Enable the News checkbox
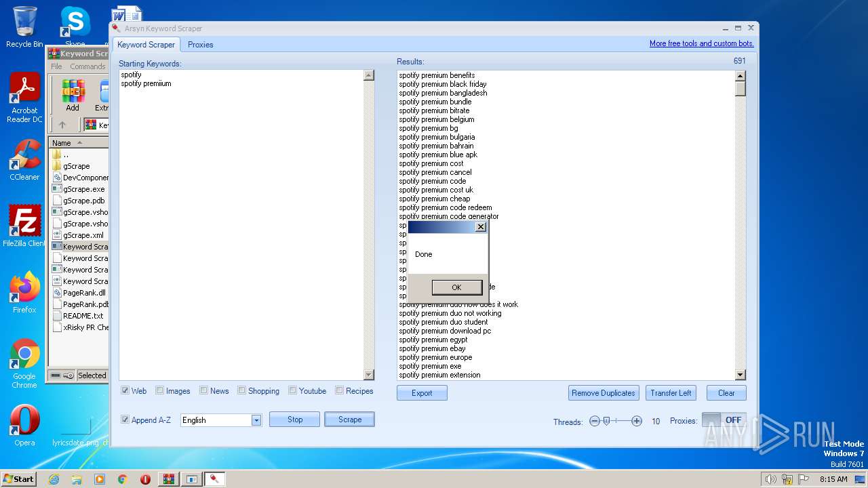The image size is (868, 488). tap(203, 390)
